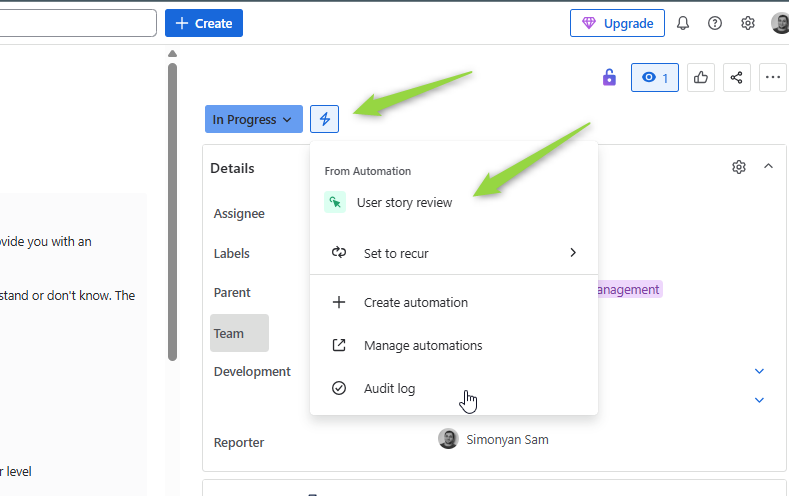
Task: Open the help question mark icon
Action: click(715, 23)
